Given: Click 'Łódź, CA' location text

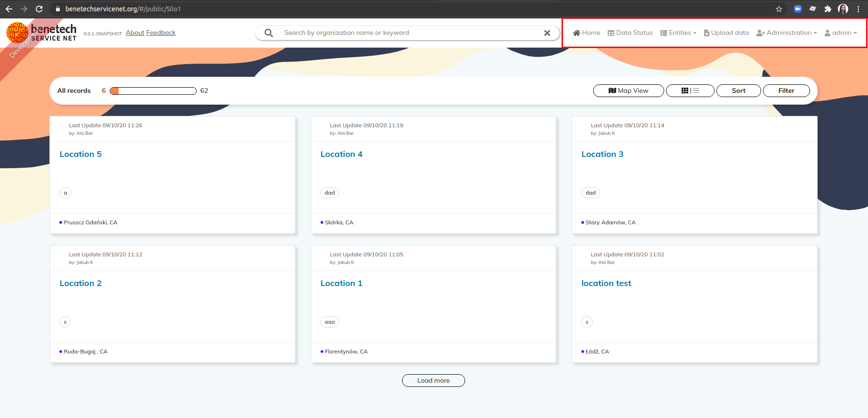Looking at the screenshot, I should click(x=597, y=352).
